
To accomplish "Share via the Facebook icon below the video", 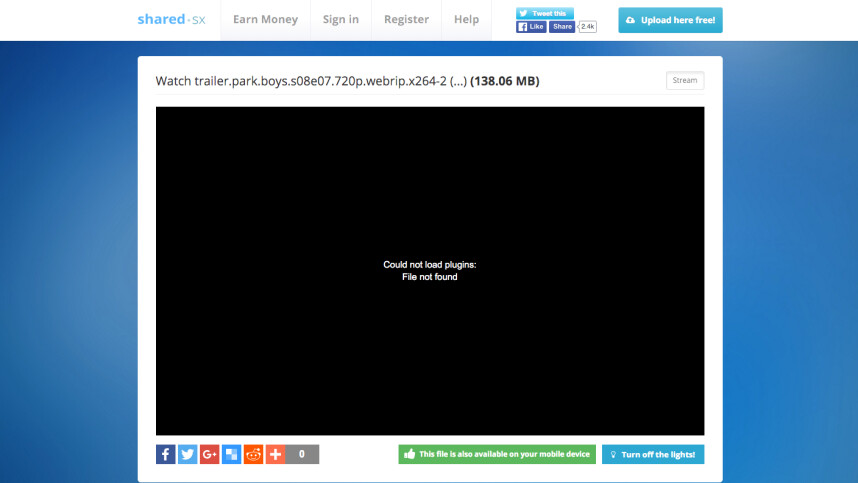I will [166, 454].
